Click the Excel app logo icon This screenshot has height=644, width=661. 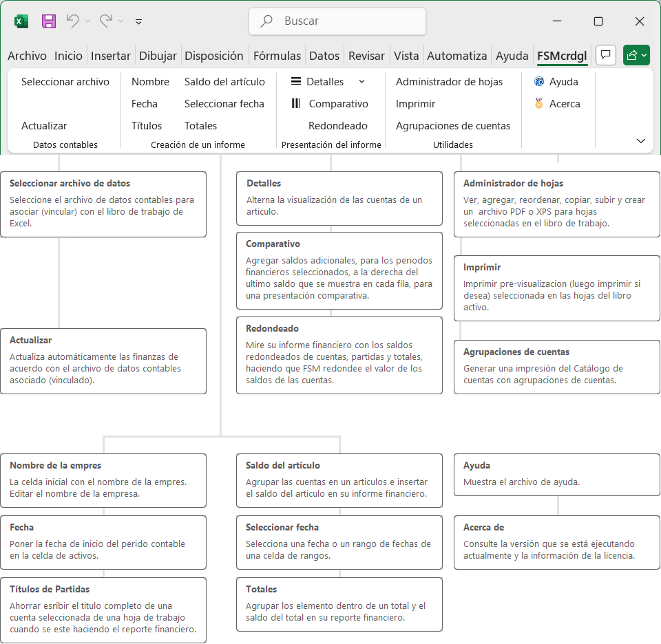tap(21, 21)
